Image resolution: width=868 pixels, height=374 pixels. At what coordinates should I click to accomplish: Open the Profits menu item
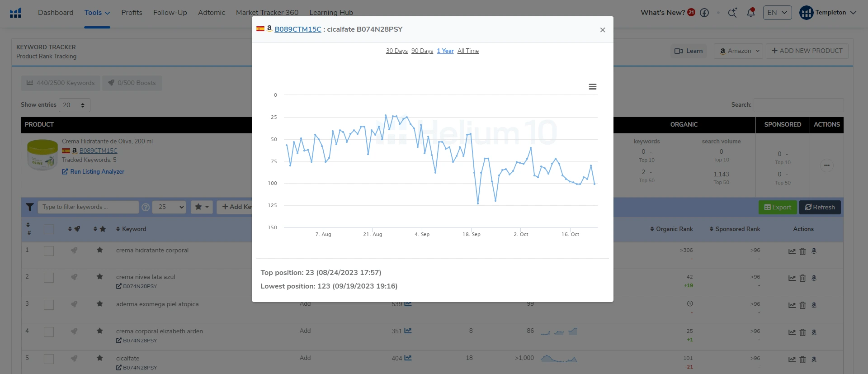click(x=132, y=13)
